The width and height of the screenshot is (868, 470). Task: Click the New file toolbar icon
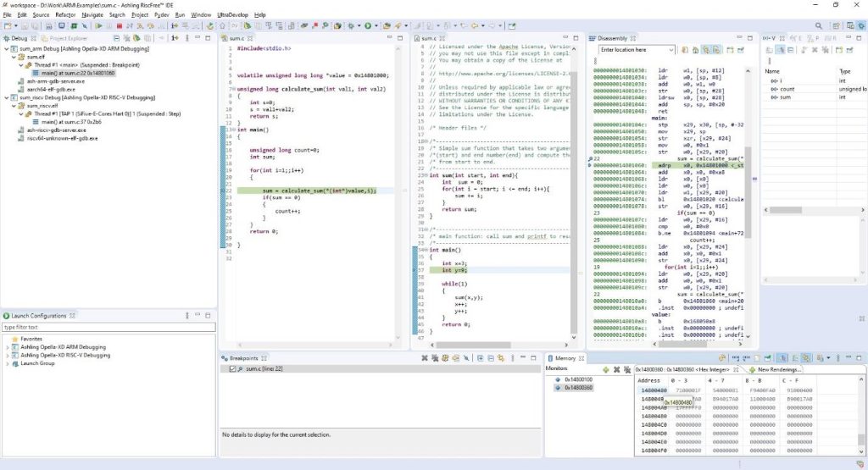pos(8,25)
